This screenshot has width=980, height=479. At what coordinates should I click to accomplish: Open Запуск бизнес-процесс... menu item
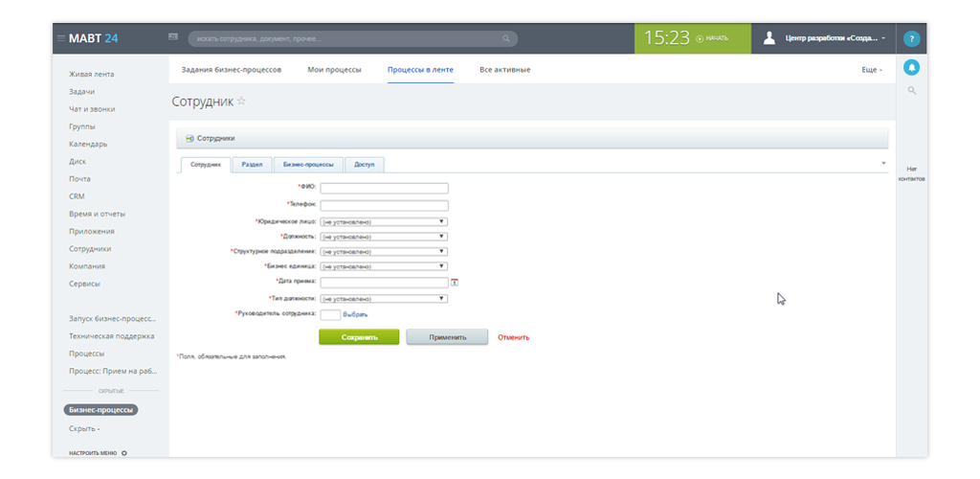click(112, 318)
